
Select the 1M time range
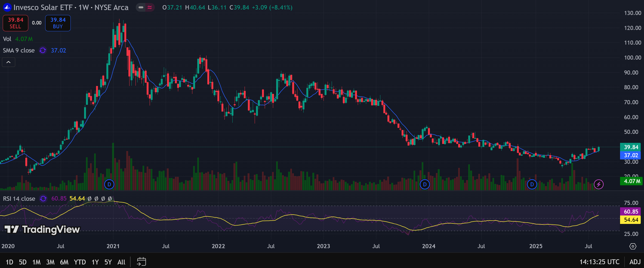(36, 262)
